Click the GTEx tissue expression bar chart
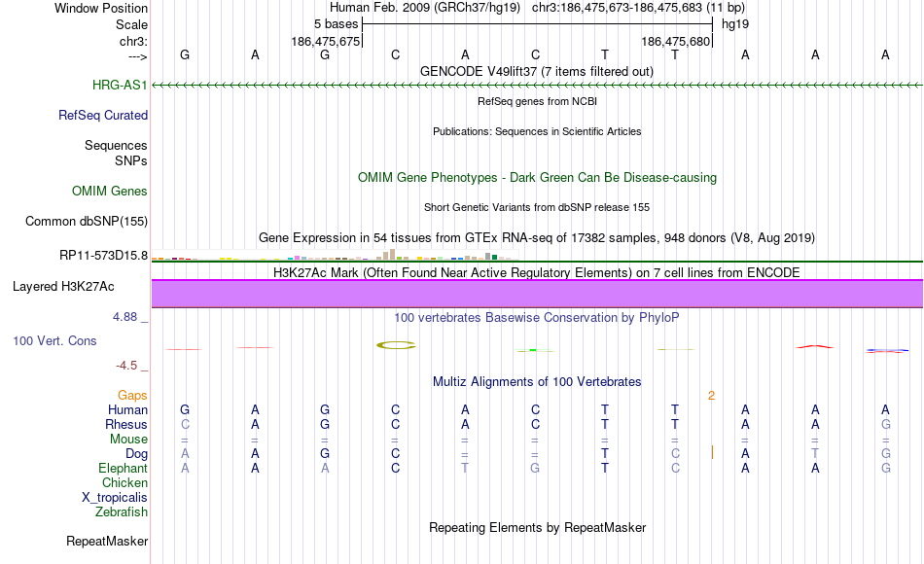The image size is (924, 564). (x=335, y=255)
